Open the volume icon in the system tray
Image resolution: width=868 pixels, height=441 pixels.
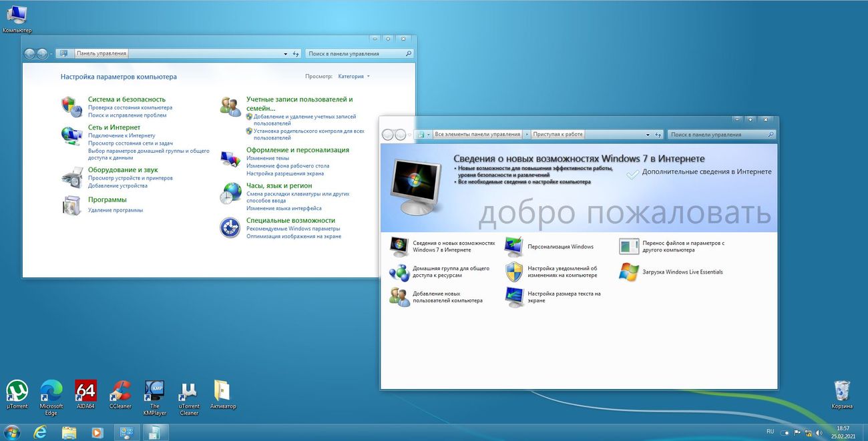(819, 432)
